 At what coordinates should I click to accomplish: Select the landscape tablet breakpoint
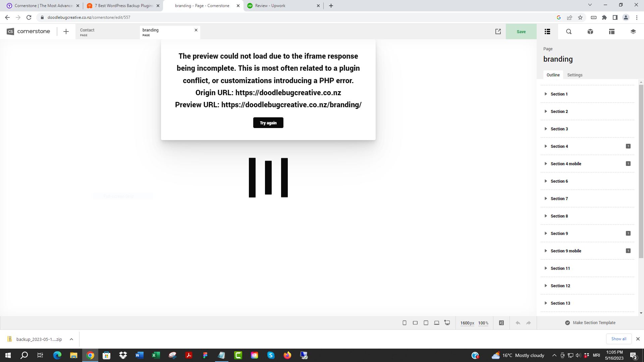[x=415, y=323]
